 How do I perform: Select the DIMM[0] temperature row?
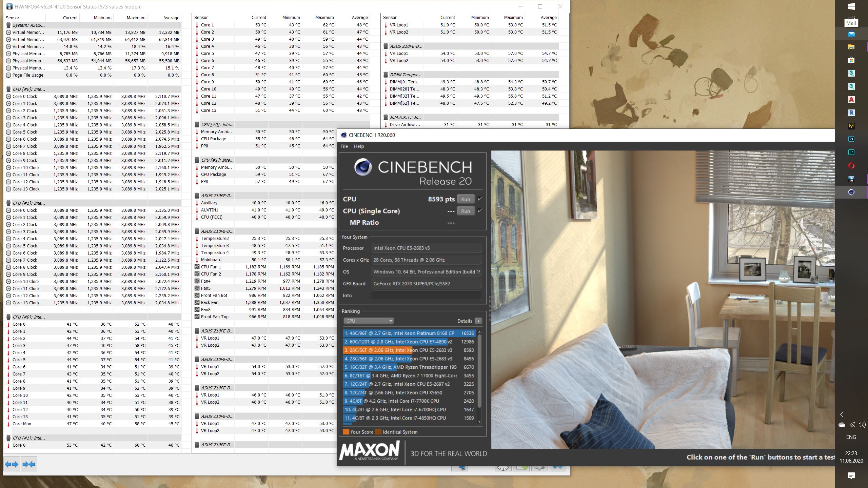(x=471, y=82)
